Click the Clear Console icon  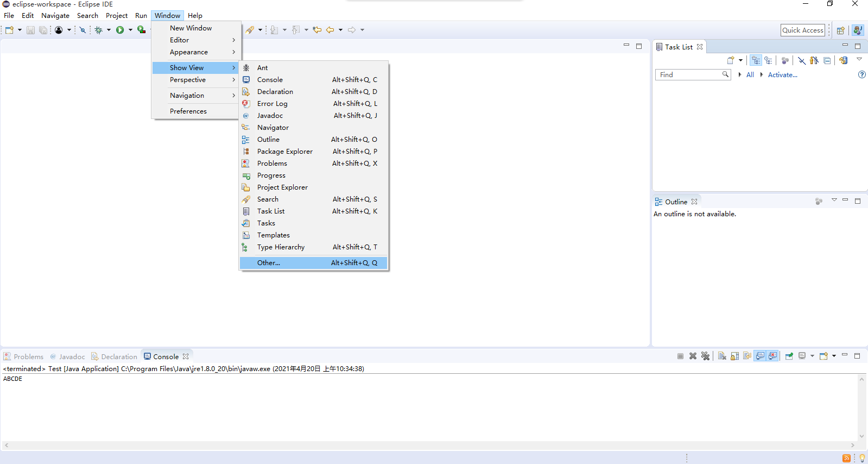click(722, 356)
